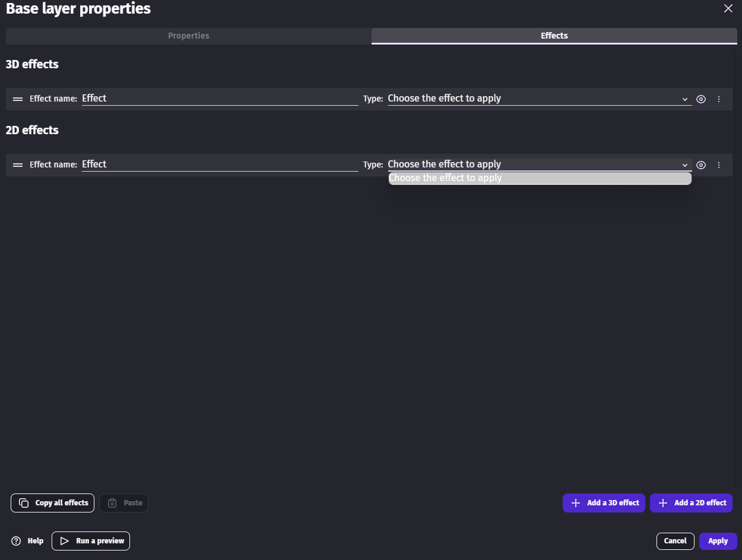Close the Base layer properties dialog
The height and width of the screenshot is (560, 742).
click(x=728, y=8)
